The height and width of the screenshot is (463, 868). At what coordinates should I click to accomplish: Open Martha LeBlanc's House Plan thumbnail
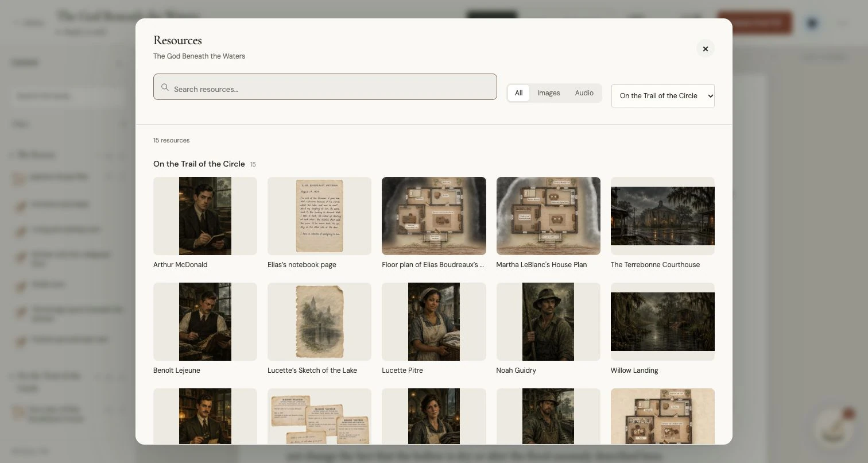click(548, 216)
